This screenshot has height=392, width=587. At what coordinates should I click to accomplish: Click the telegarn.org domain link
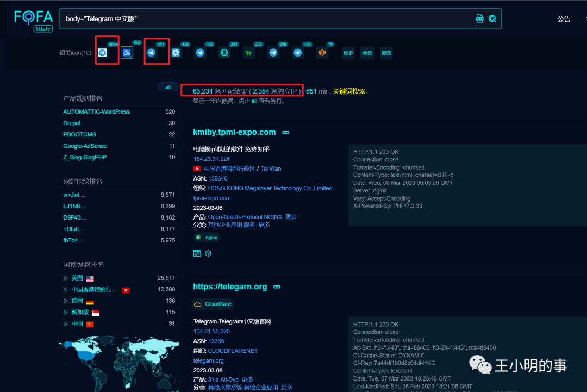209,360
